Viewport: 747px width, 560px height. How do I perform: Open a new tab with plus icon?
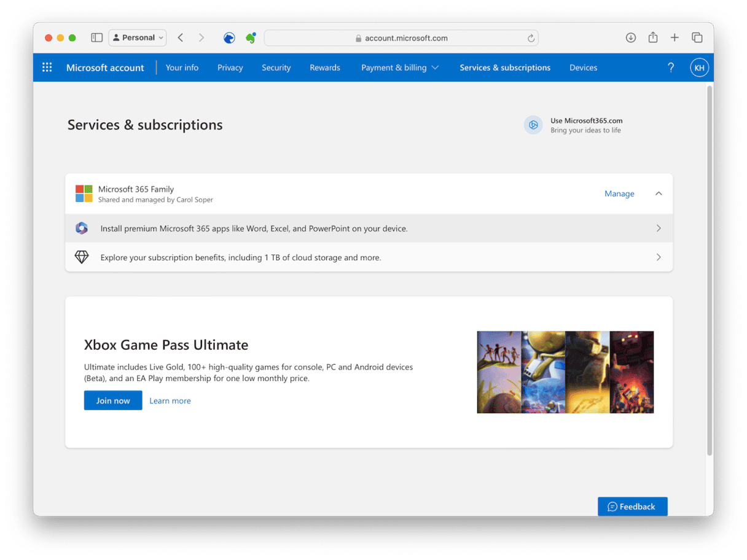pyautogui.click(x=675, y=37)
